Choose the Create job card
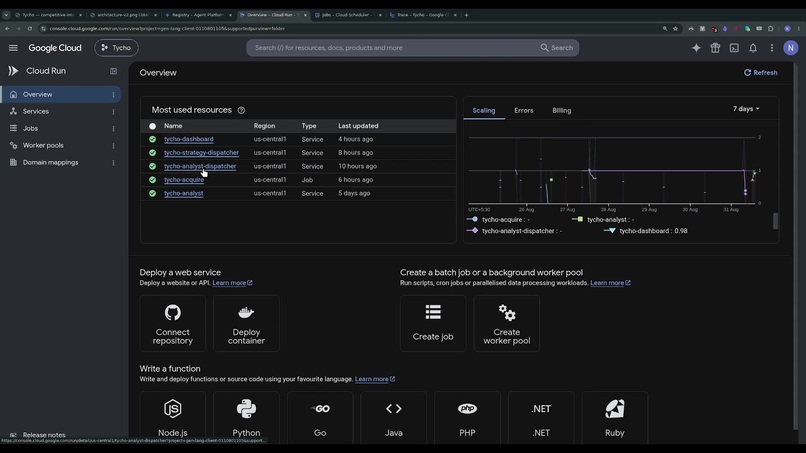 click(433, 323)
